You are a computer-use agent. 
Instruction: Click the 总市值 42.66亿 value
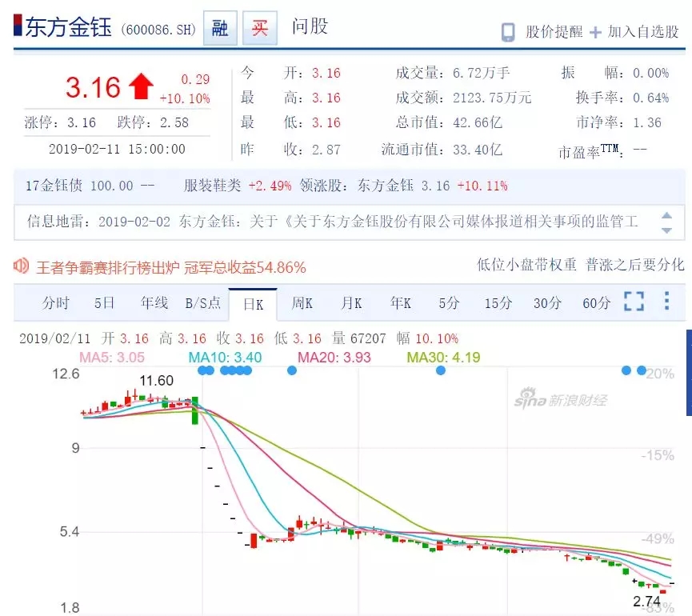pos(478,122)
